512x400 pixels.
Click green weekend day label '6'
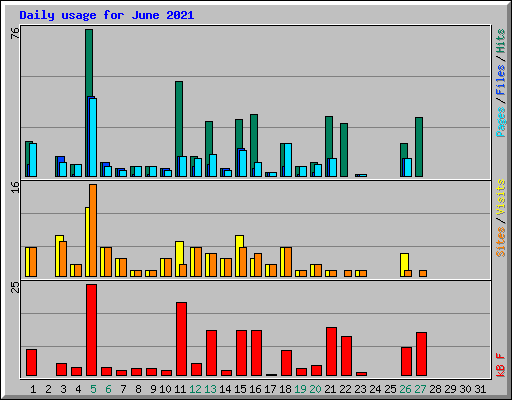[x=108, y=389]
